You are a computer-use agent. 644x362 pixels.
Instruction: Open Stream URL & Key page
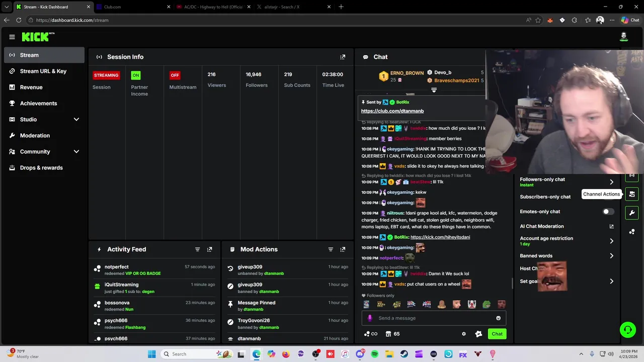point(44,71)
